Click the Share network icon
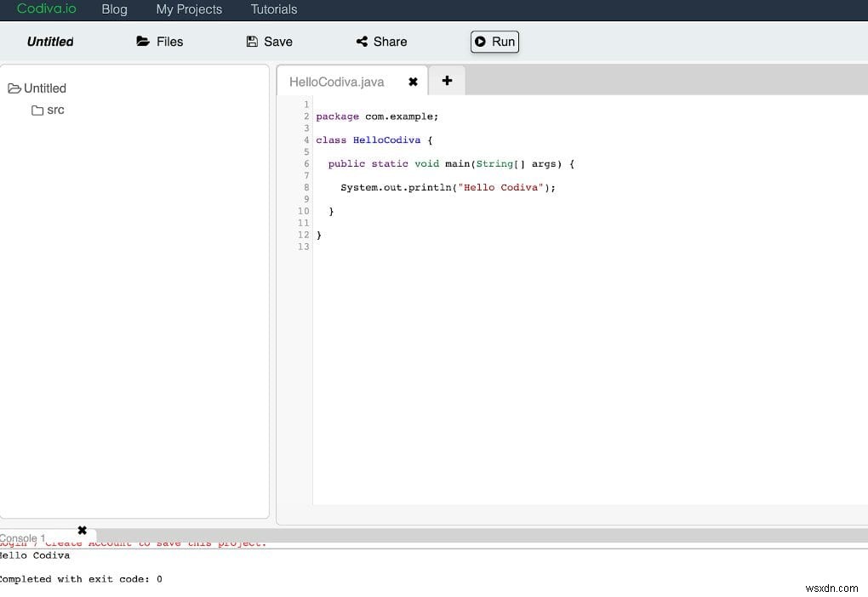The width and height of the screenshot is (868, 597). pyautogui.click(x=362, y=42)
